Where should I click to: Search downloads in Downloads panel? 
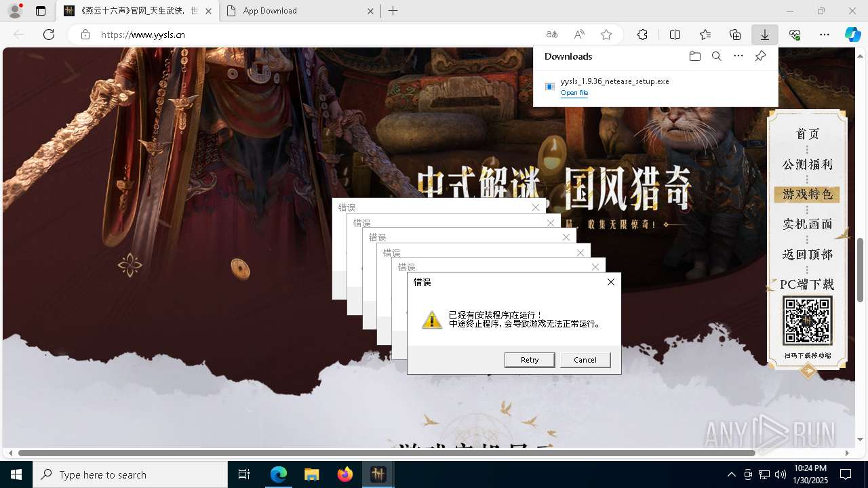click(x=716, y=56)
